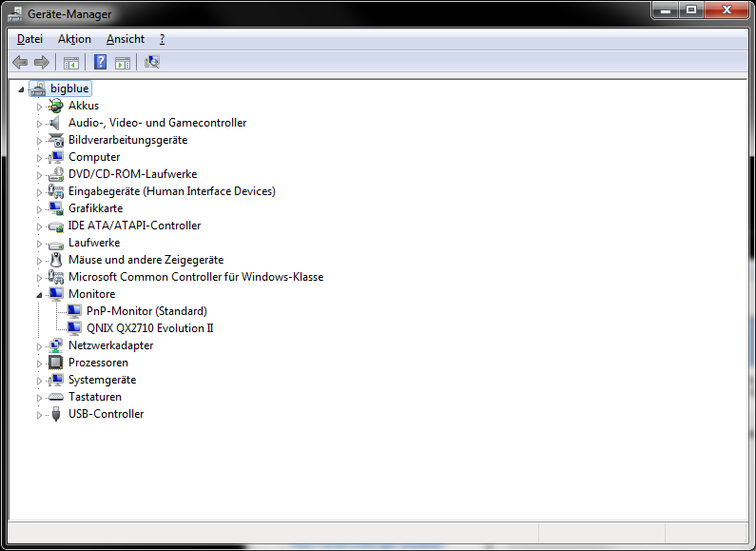Screen dimensions: 756x551
Task: Expand the Laufwerke category
Action: click(40, 244)
